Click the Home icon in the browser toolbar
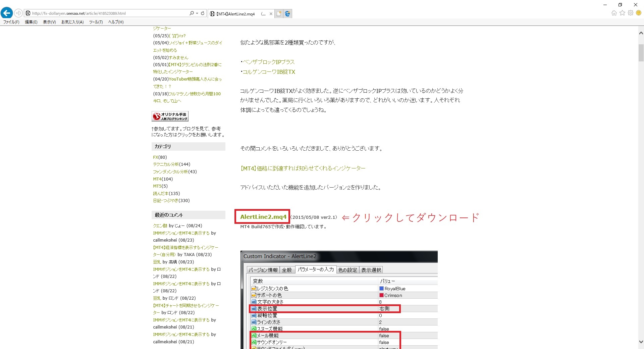644x349 pixels. [x=614, y=13]
